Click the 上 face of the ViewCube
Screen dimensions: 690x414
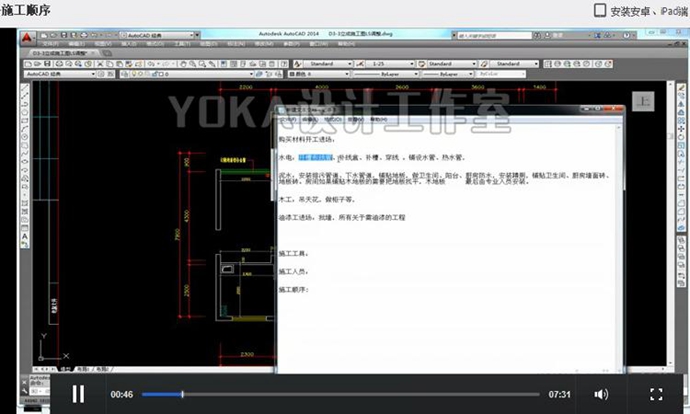tap(645, 101)
